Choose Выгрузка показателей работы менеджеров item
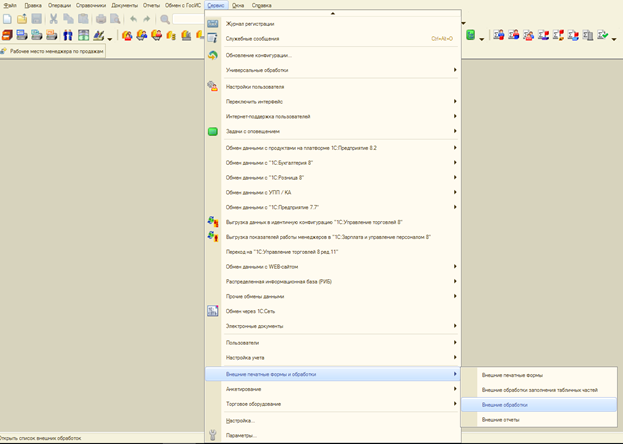Viewport: 623px width, 444px height. [333, 237]
